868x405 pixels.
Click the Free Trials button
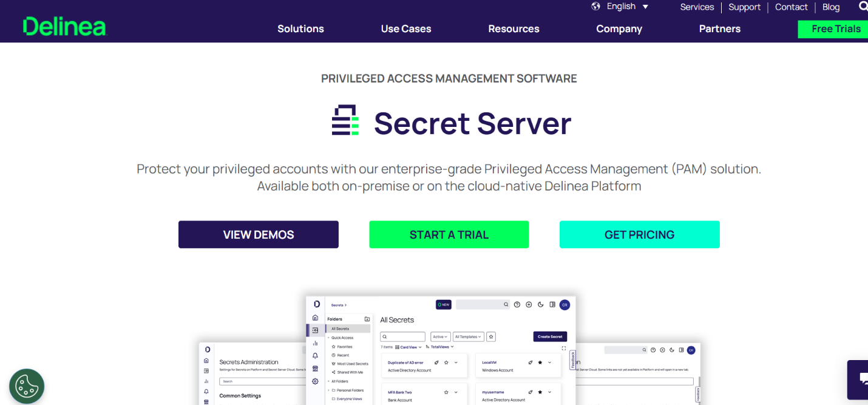point(833,29)
